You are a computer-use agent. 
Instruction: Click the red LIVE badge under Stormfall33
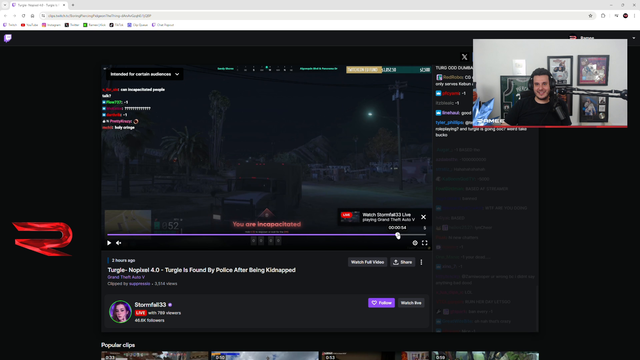(x=140, y=313)
